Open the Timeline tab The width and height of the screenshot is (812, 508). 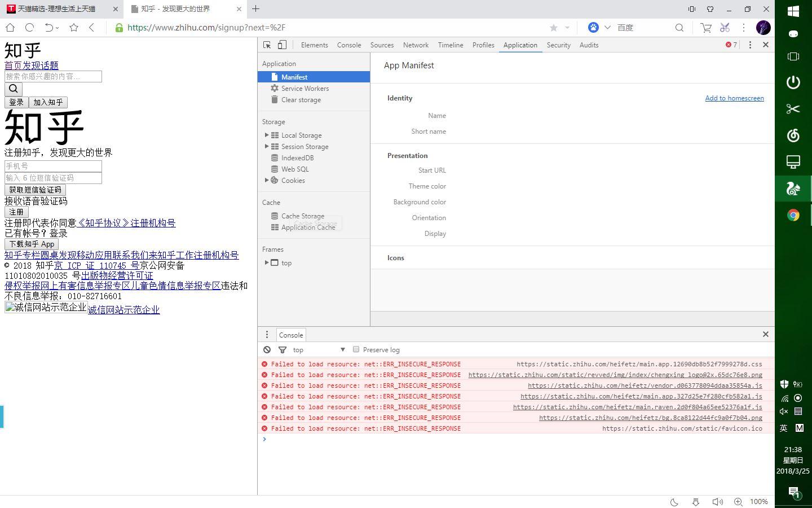[451, 45]
